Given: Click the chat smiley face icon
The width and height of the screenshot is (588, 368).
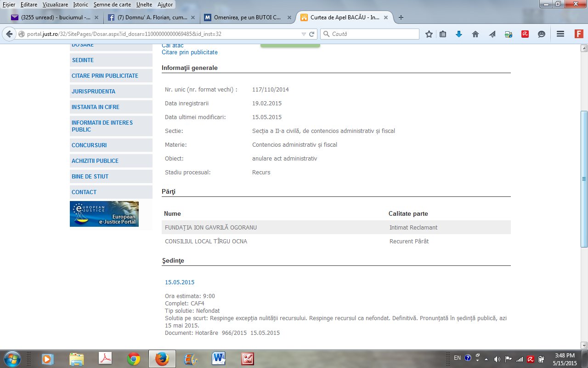Looking at the screenshot, I should (x=542, y=34).
